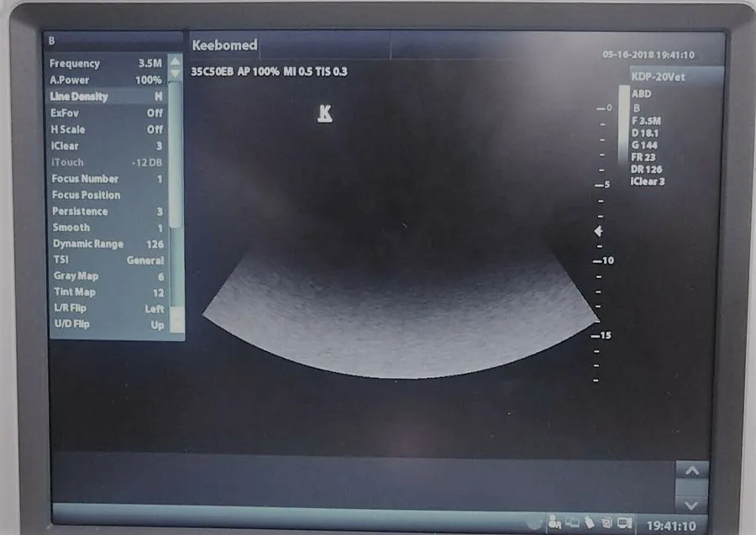Click the K orientation marker on the image
This screenshot has height=535, width=756.
(325, 113)
